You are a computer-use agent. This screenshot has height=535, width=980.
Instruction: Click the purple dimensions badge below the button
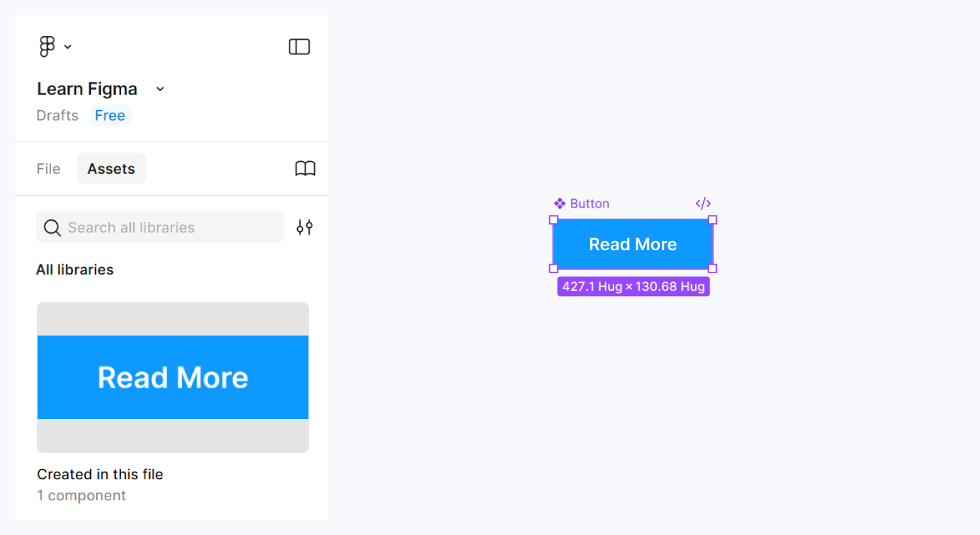(x=632, y=286)
